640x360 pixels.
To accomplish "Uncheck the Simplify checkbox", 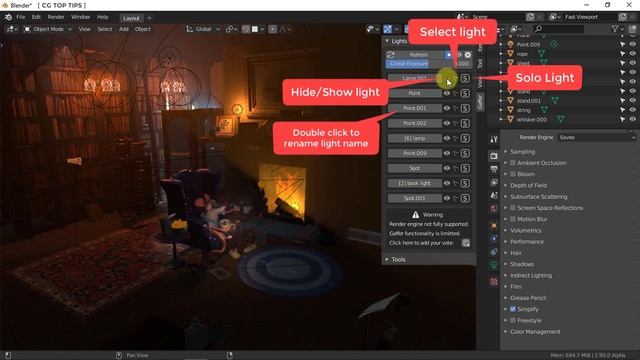I will [x=513, y=309].
